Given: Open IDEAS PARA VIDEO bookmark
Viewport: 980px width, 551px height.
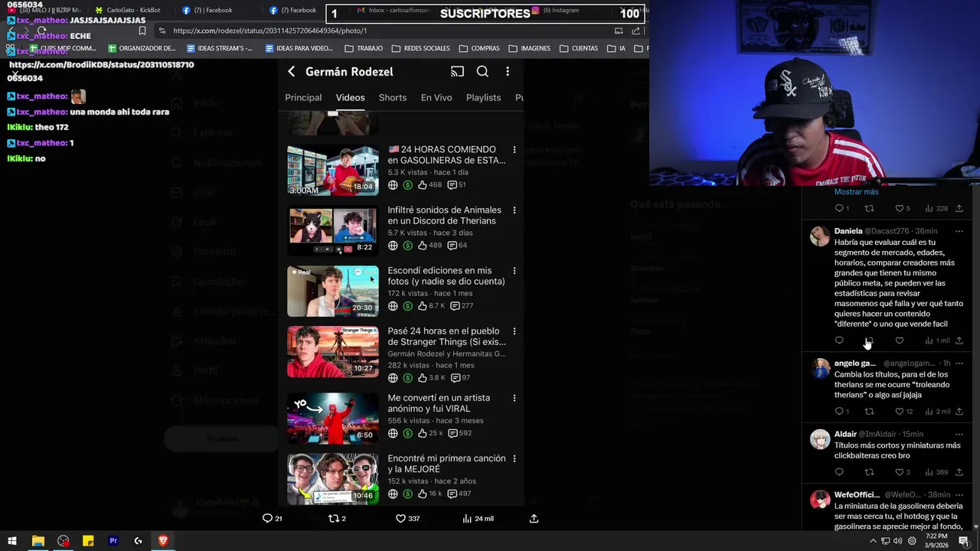Looking at the screenshot, I should (299, 48).
